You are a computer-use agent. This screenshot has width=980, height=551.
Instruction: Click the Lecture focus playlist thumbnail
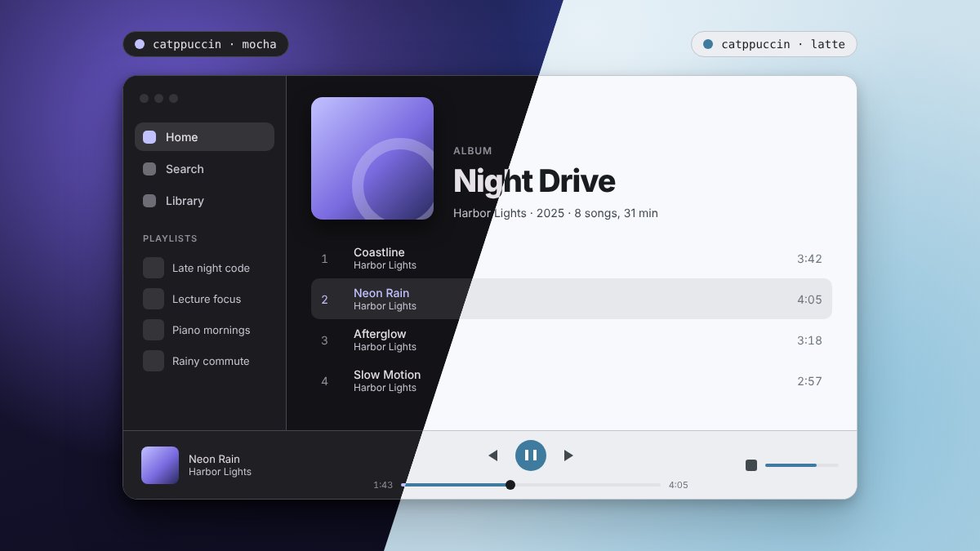(154, 299)
